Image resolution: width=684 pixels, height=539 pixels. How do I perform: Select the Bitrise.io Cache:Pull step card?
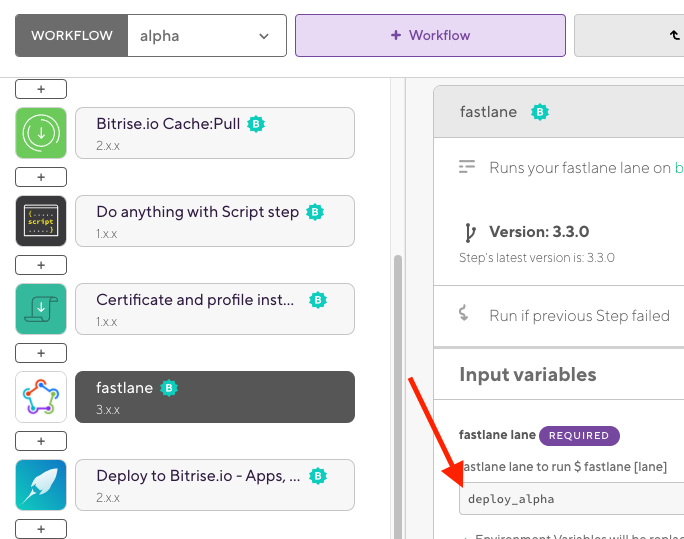215,133
